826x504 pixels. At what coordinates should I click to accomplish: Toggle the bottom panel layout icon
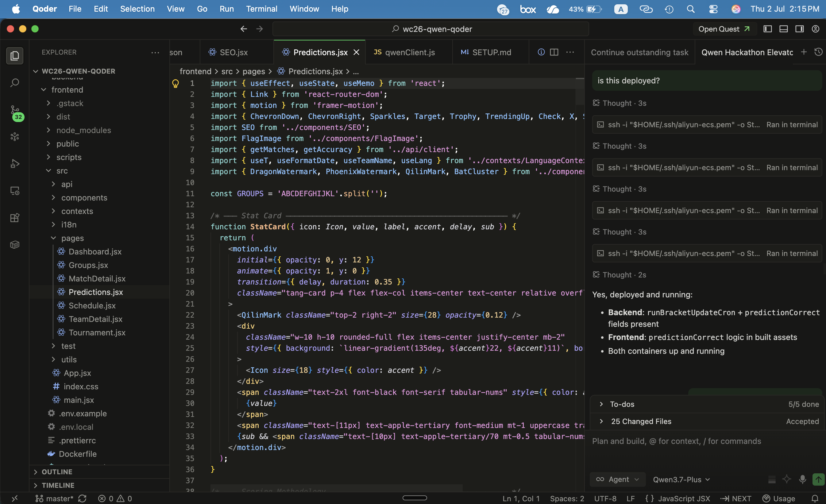(783, 29)
